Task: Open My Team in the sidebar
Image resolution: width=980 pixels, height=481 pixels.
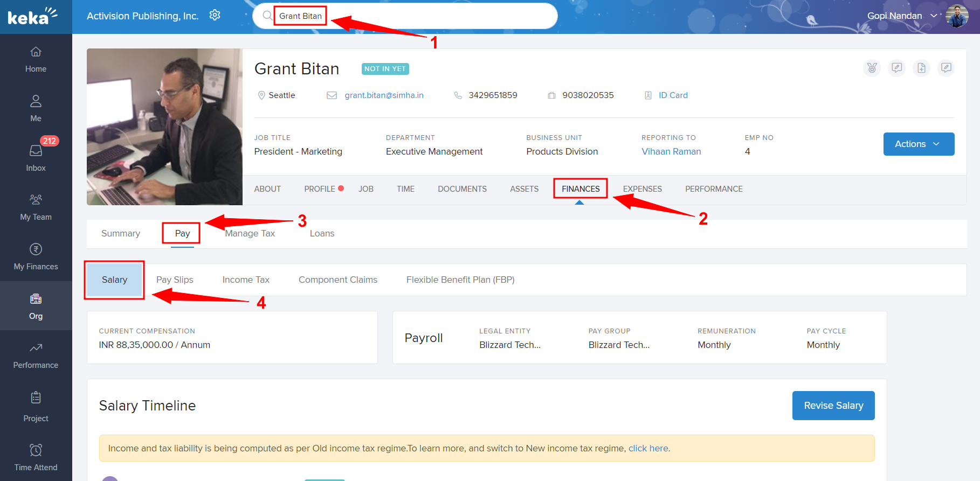Action: point(36,207)
